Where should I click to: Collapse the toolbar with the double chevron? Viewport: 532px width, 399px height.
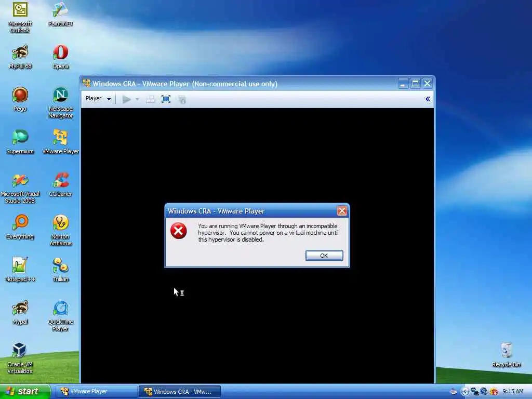[x=428, y=99]
